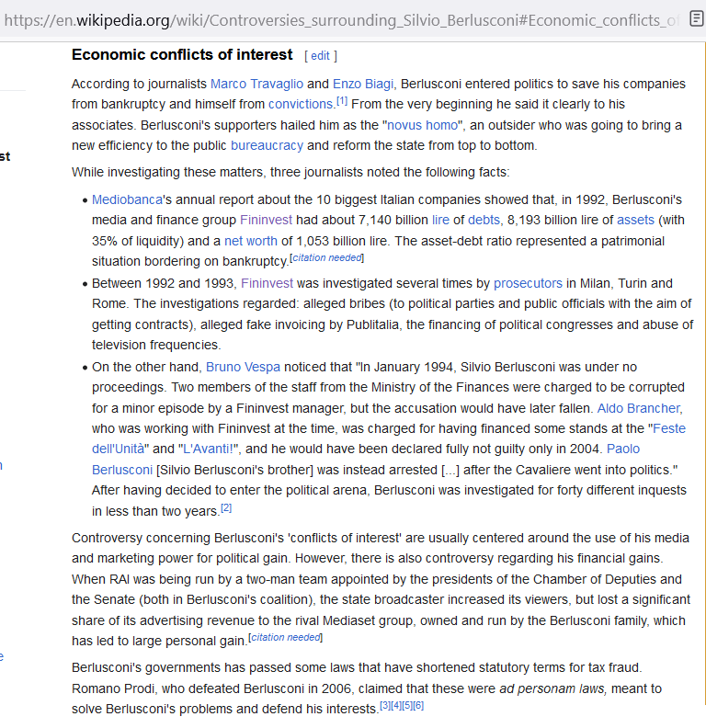Click the Economic conflicts of interest heading

pyautogui.click(x=182, y=55)
